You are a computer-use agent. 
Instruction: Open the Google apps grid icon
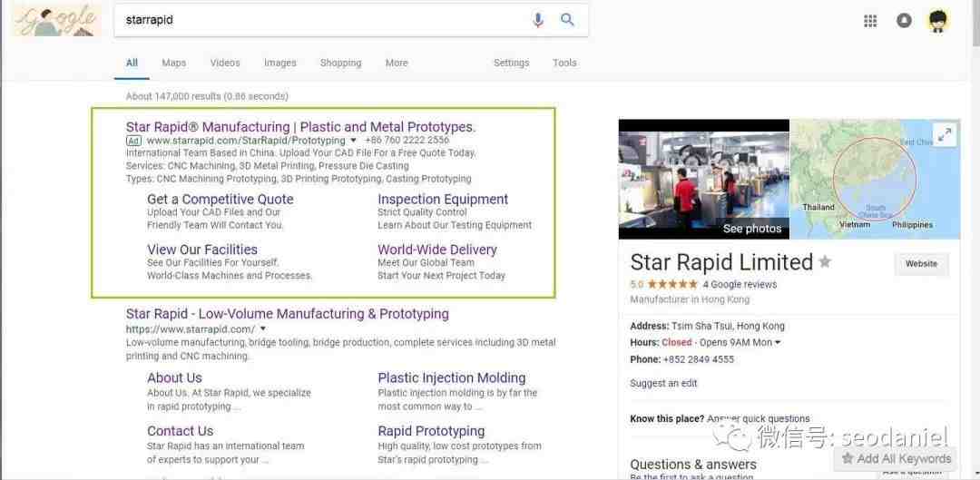coord(870,21)
